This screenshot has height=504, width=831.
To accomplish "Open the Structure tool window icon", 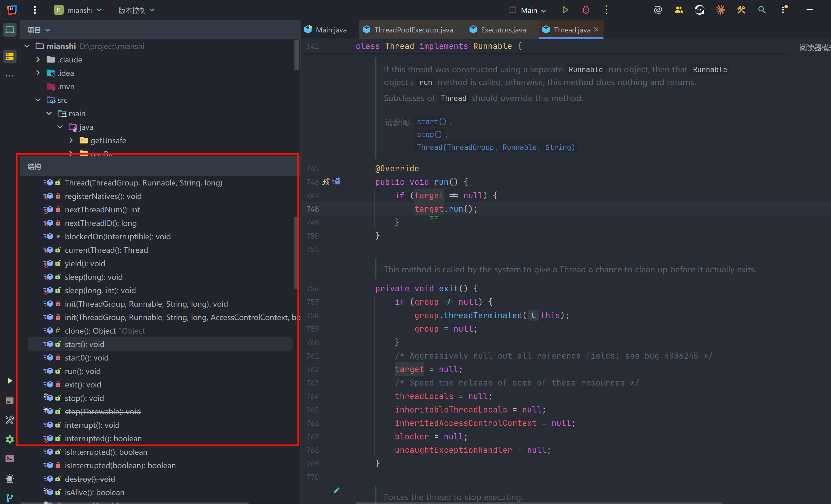I will pos(10,56).
